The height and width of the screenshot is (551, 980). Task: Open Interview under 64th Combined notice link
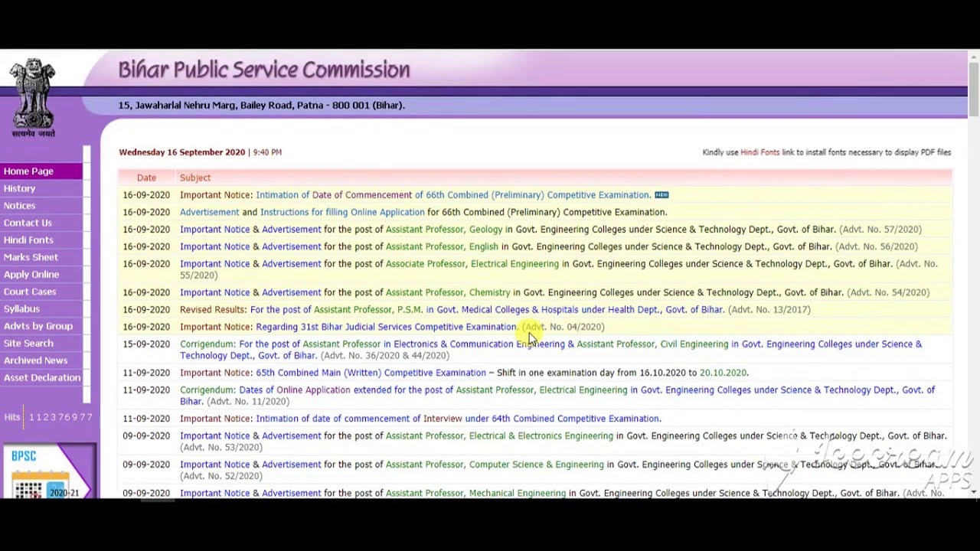pos(458,419)
